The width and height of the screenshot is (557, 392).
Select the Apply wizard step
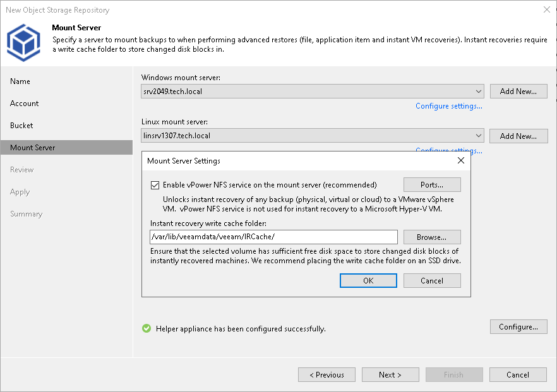coord(20,192)
